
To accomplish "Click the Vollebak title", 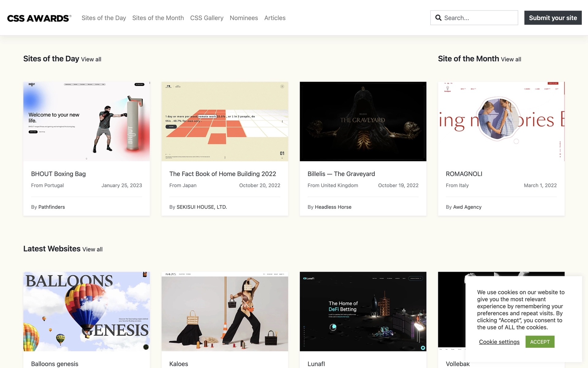I will pyautogui.click(x=458, y=364).
